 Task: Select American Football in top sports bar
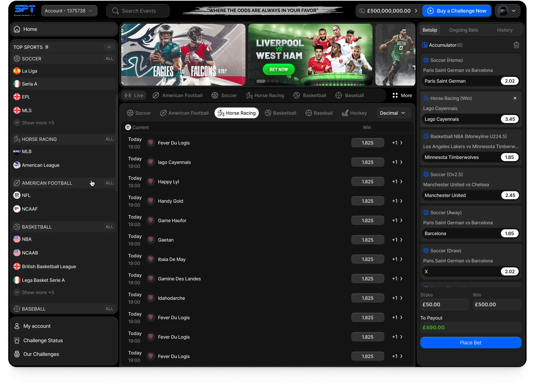pos(177,95)
